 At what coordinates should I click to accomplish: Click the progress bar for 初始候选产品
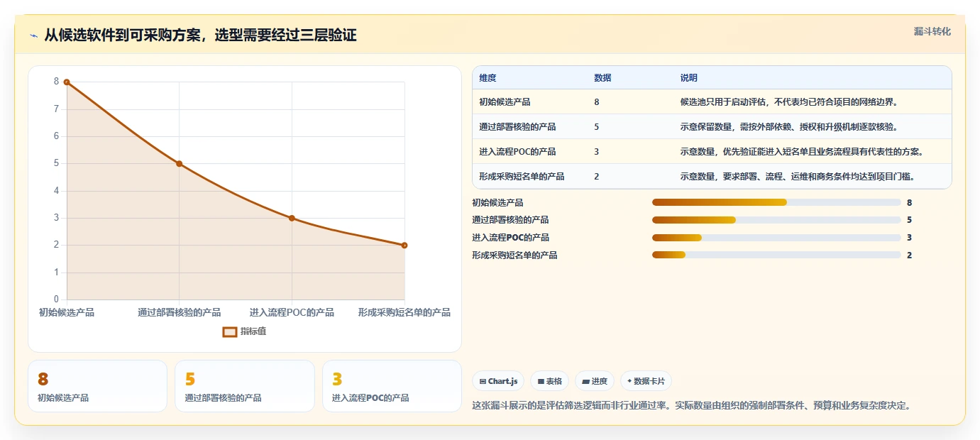pyautogui.click(x=776, y=203)
